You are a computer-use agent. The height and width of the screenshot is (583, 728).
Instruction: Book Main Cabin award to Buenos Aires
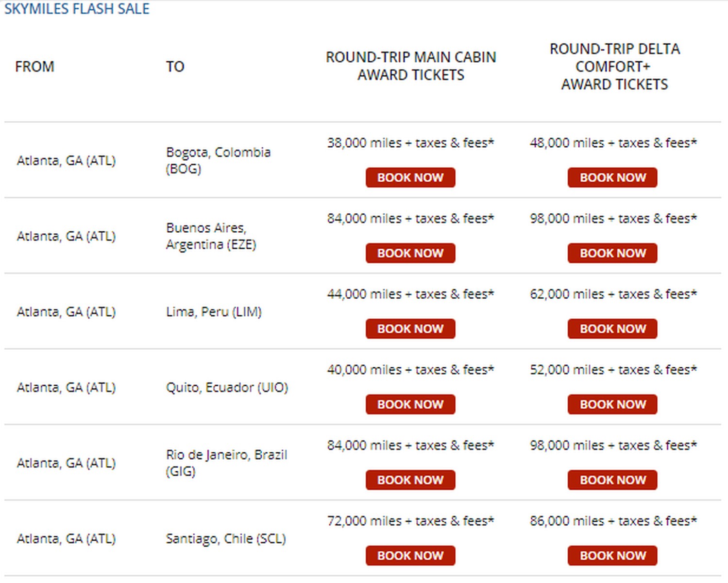coord(410,253)
